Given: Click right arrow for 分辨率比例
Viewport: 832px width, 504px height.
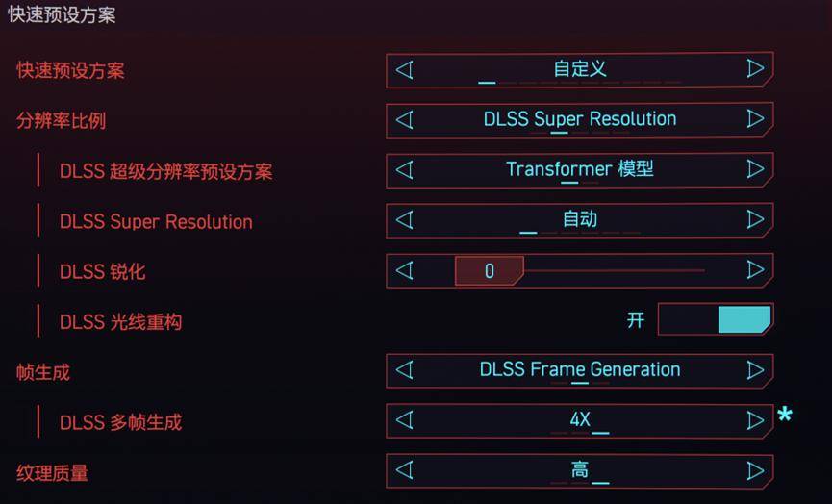Looking at the screenshot, I should pyautogui.click(x=755, y=119).
